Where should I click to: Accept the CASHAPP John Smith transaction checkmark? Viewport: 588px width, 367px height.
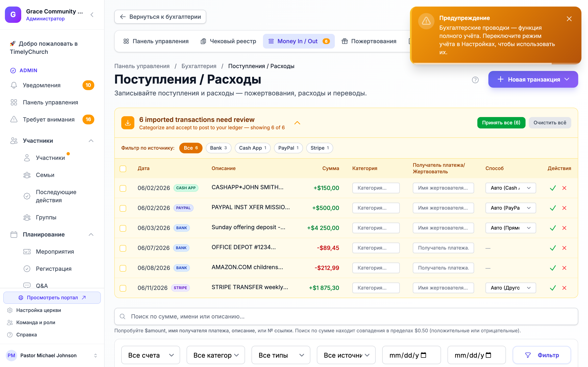pos(553,188)
